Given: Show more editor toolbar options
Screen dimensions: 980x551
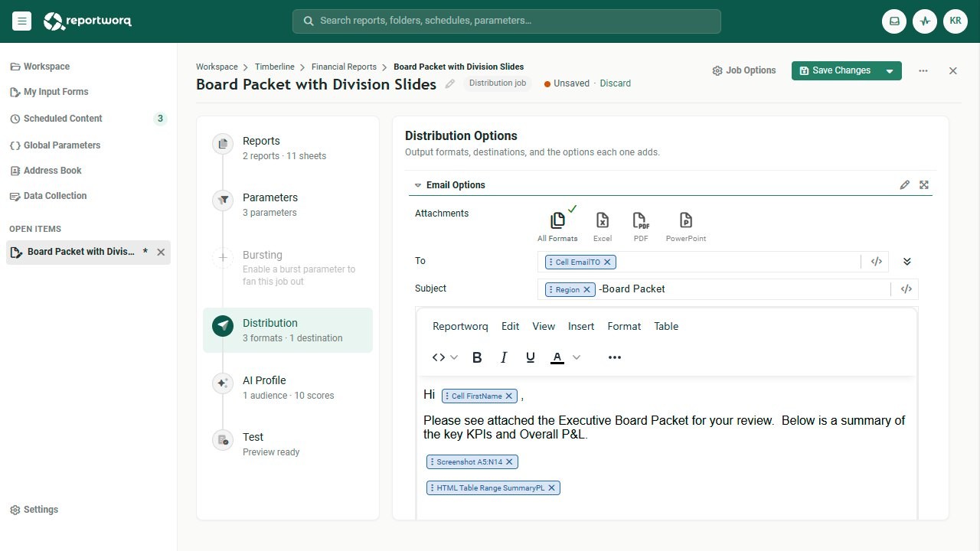Looking at the screenshot, I should 615,357.
